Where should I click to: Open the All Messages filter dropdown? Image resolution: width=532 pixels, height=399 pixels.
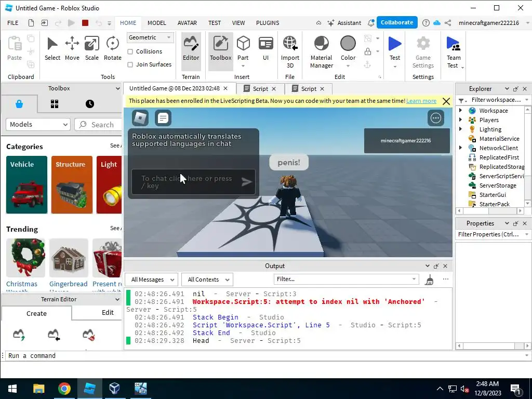coord(151,280)
